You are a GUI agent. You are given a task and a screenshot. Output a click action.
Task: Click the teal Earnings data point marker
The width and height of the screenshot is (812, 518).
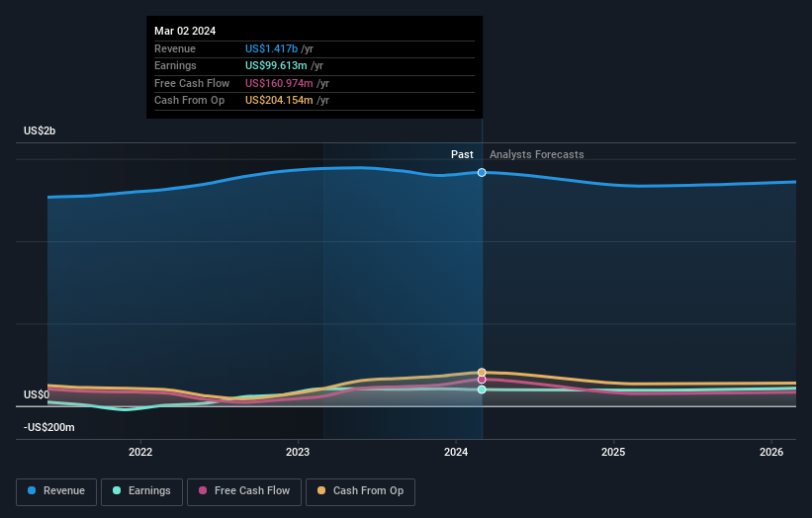[x=482, y=389]
